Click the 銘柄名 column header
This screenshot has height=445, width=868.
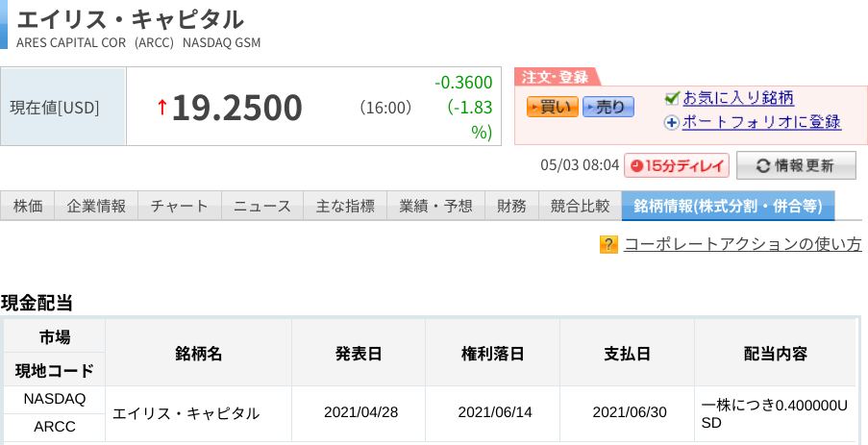(199, 353)
